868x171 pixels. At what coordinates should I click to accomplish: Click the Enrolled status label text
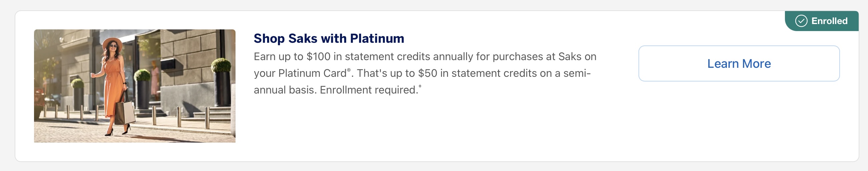coord(829,21)
